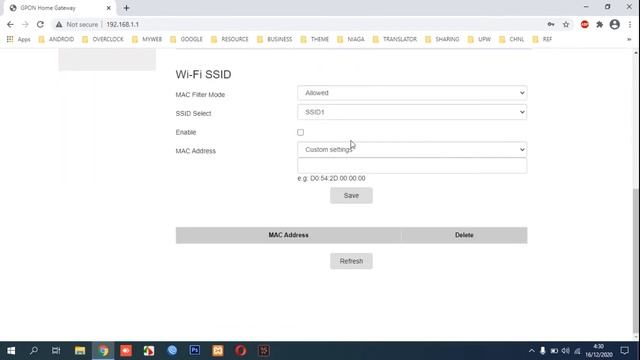Image resolution: width=640 pixels, height=360 pixels.
Task: Open the Chrome profile avatar
Action: click(x=615, y=24)
